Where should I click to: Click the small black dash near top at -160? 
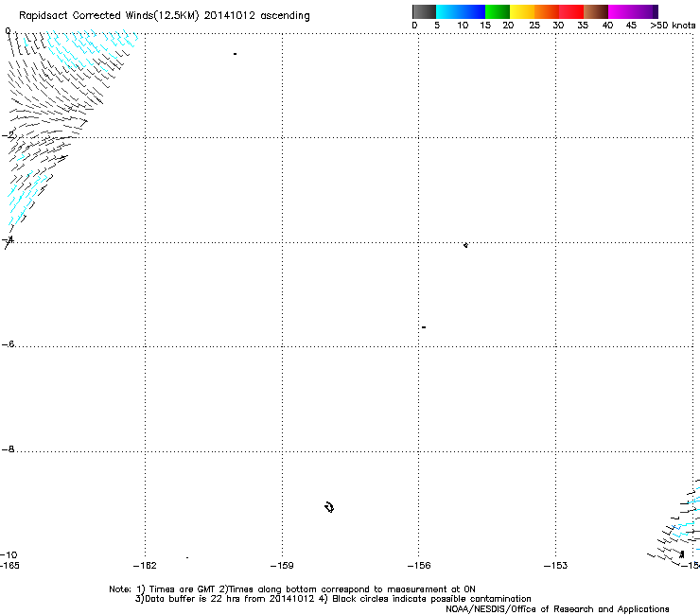point(235,54)
